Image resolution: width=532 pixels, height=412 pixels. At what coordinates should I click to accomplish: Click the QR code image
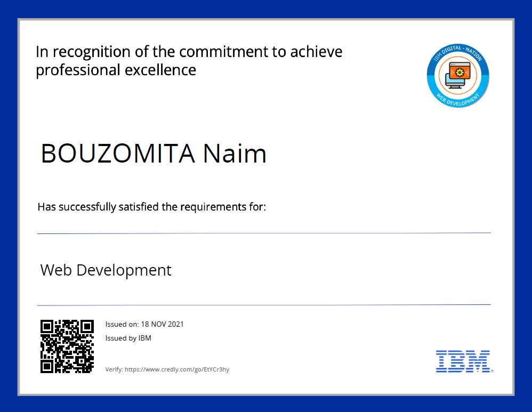[x=67, y=346]
